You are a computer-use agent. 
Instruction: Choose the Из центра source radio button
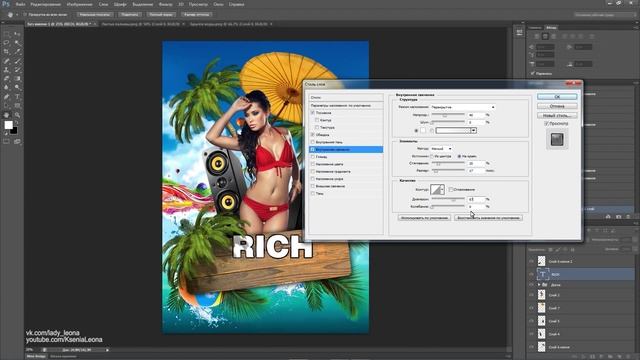[x=432, y=156]
